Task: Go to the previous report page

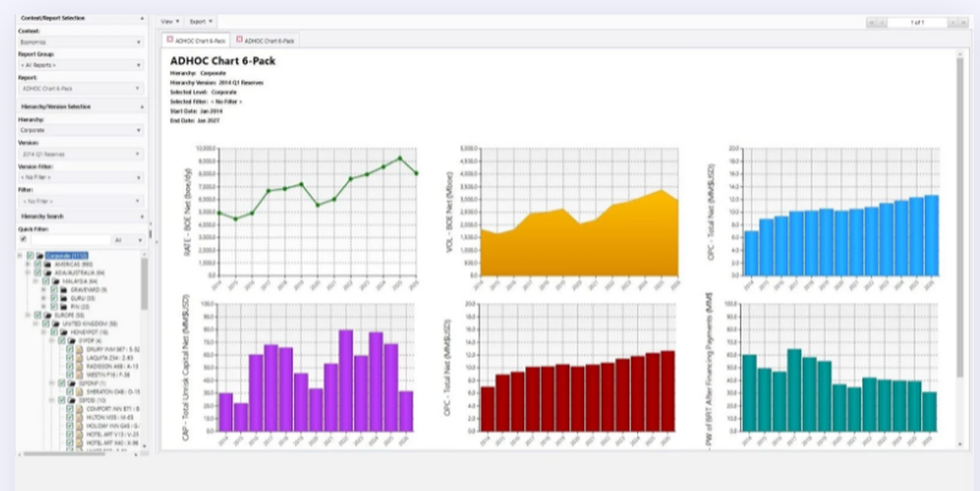Action: point(882,23)
